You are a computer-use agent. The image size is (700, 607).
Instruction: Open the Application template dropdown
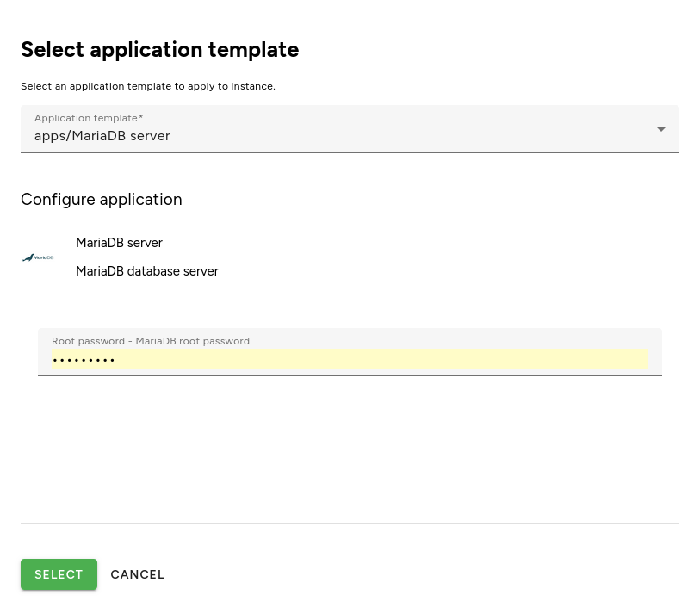click(x=350, y=129)
